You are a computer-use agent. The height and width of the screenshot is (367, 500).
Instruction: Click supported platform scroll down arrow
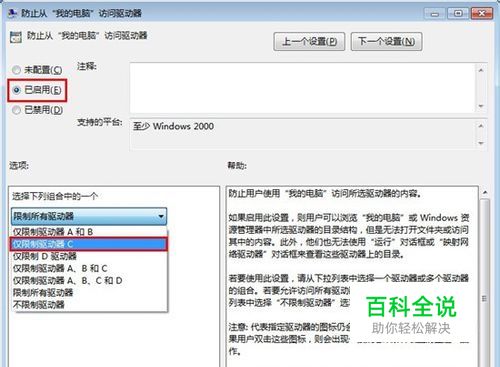pos(481,143)
